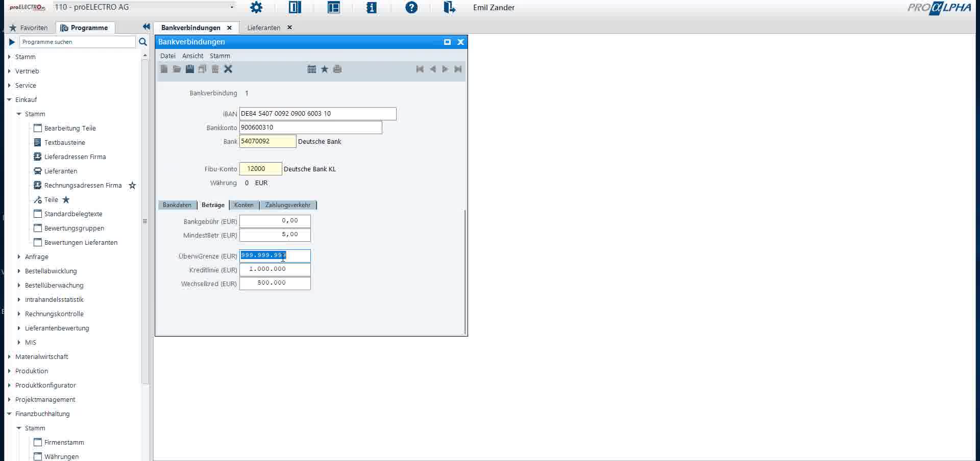Click the Kreditlinie (EUR) field
The height and width of the screenshot is (461, 980).
tap(275, 269)
